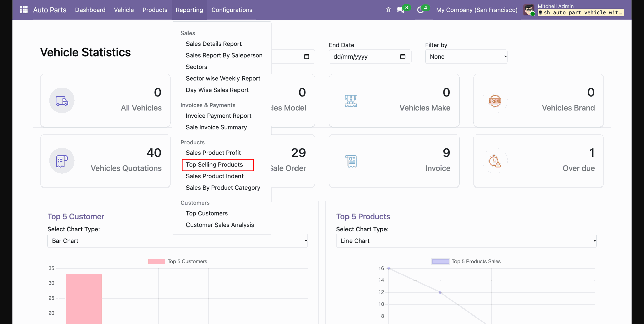Select Sales Details Report
The height and width of the screenshot is (324, 644).
coord(214,44)
